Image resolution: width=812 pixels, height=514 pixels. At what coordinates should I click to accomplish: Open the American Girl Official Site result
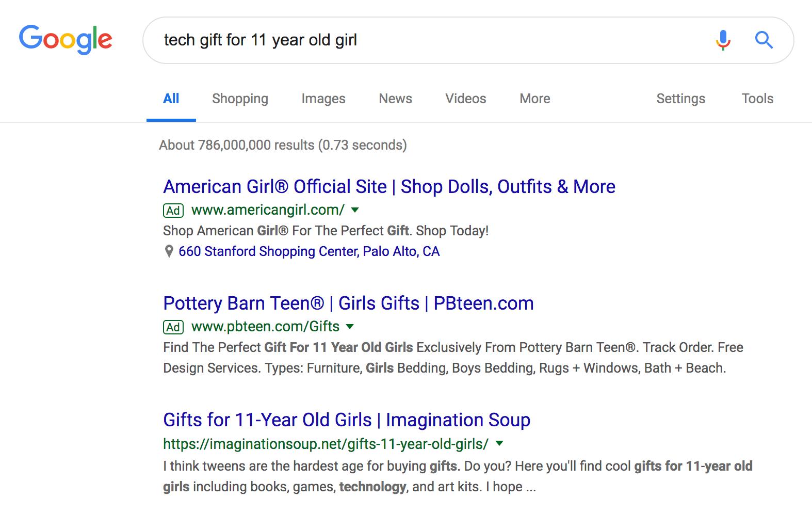389,187
